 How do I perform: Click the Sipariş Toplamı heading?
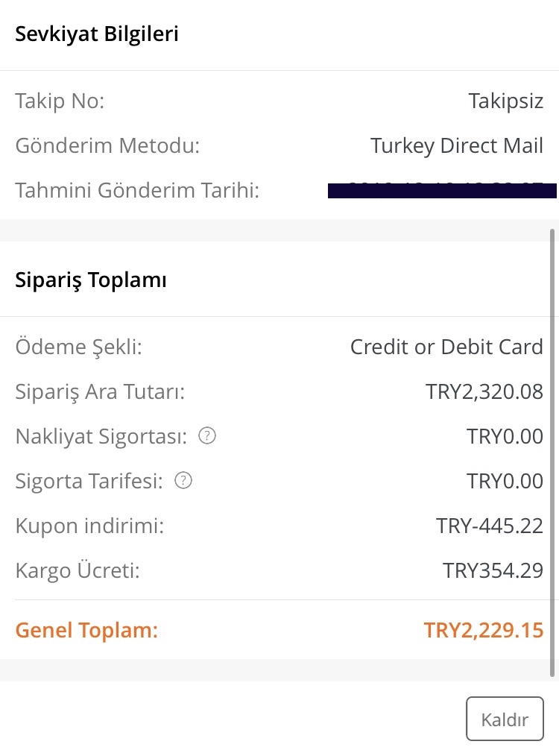point(91,280)
